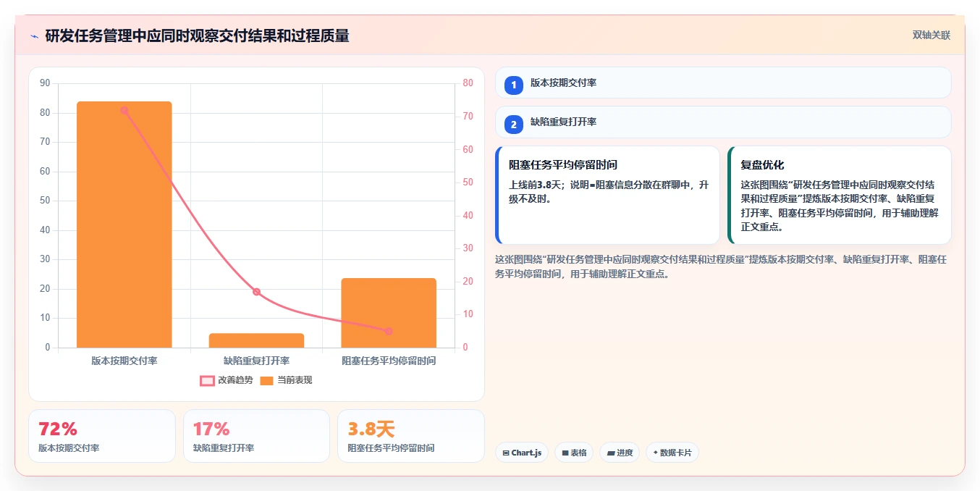Click the icon in Chart.js tag

pos(506,453)
